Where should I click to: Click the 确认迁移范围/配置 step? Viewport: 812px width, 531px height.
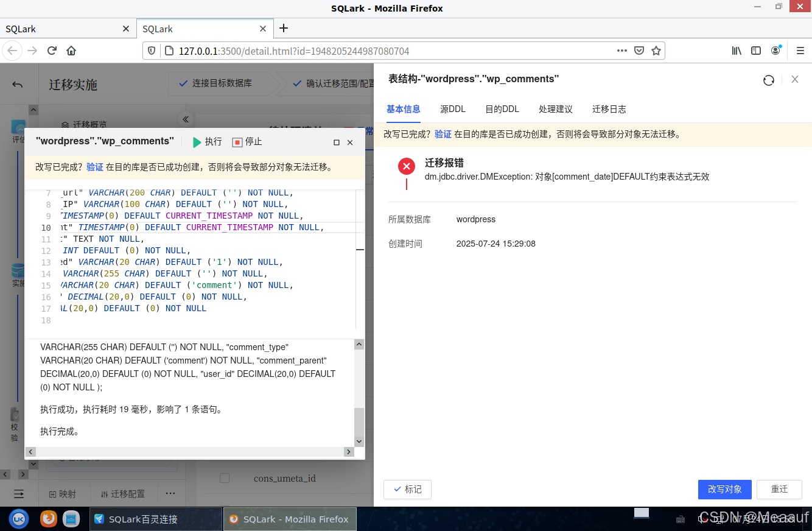pos(335,83)
